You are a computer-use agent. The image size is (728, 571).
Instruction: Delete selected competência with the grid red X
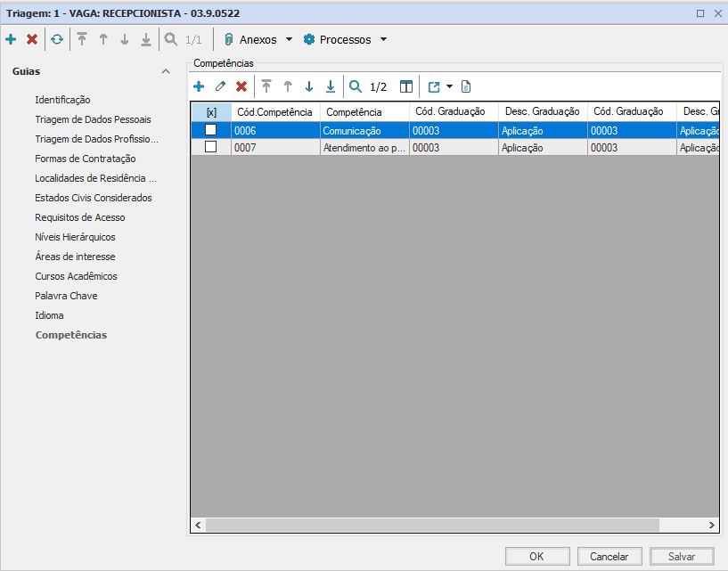(x=241, y=86)
